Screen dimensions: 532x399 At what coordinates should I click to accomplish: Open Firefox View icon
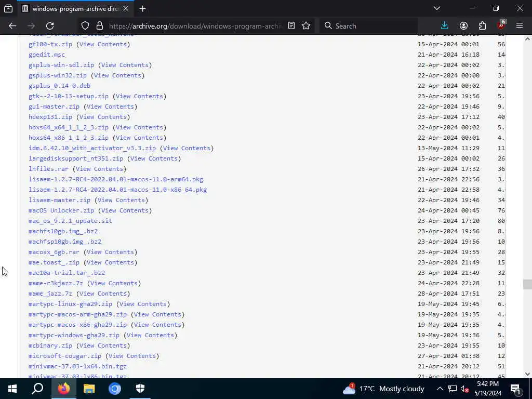pyautogui.click(x=8, y=8)
